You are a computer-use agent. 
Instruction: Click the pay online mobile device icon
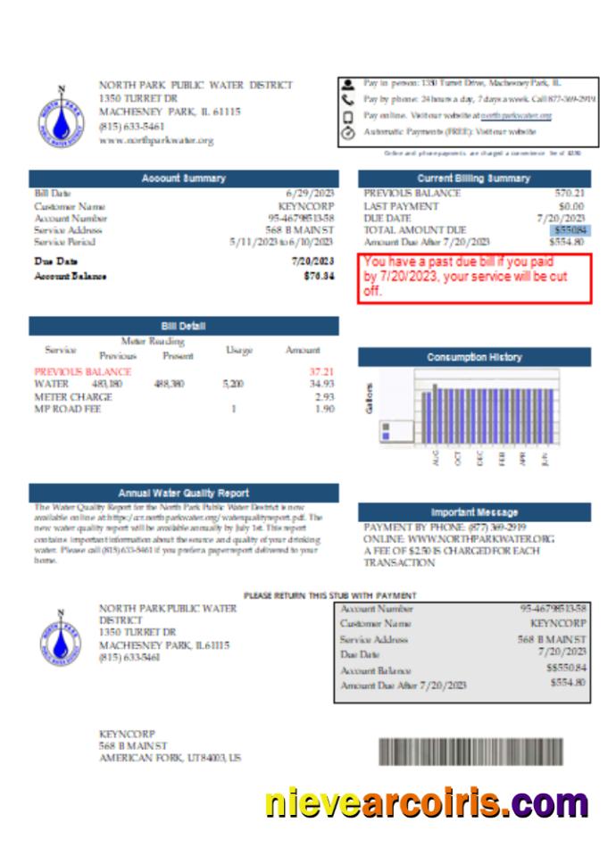pyautogui.click(x=347, y=116)
